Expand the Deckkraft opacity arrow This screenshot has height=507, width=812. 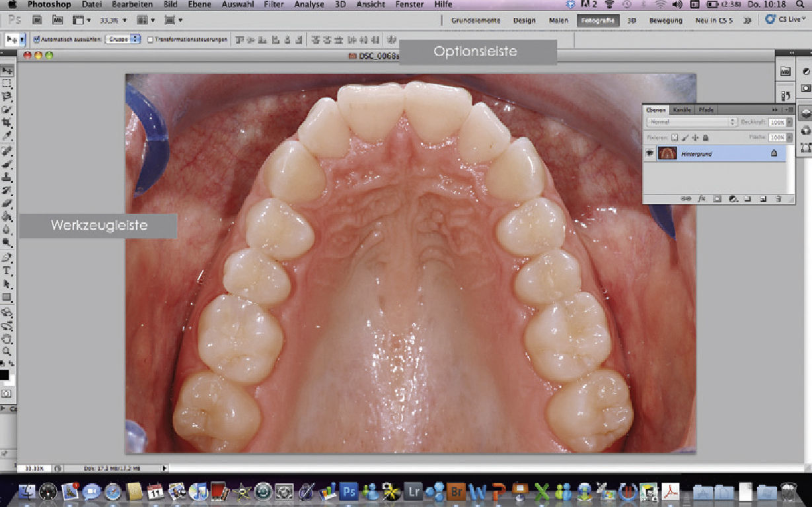click(789, 122)
